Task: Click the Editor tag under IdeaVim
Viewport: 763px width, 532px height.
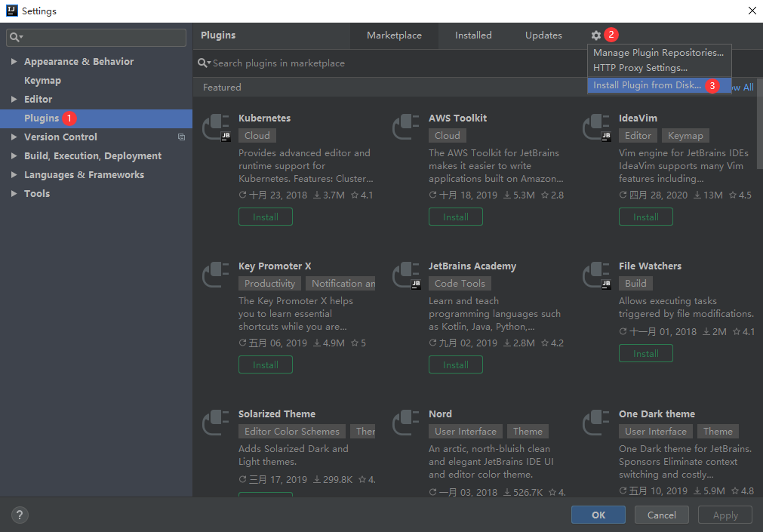Action: point(638,136)
